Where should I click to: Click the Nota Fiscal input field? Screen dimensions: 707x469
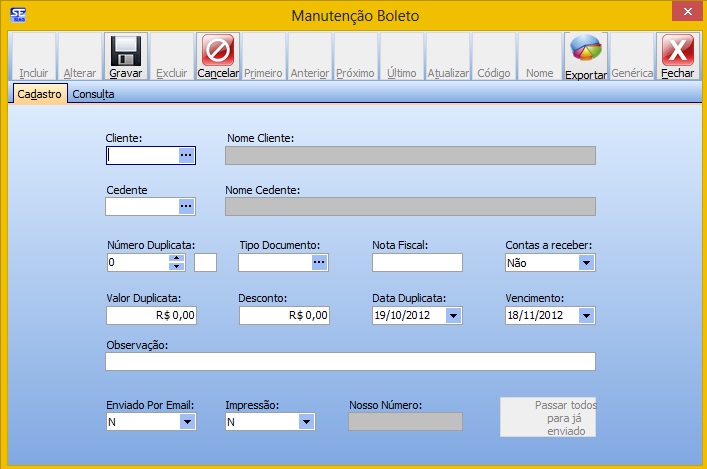click(x=418, y=262)
